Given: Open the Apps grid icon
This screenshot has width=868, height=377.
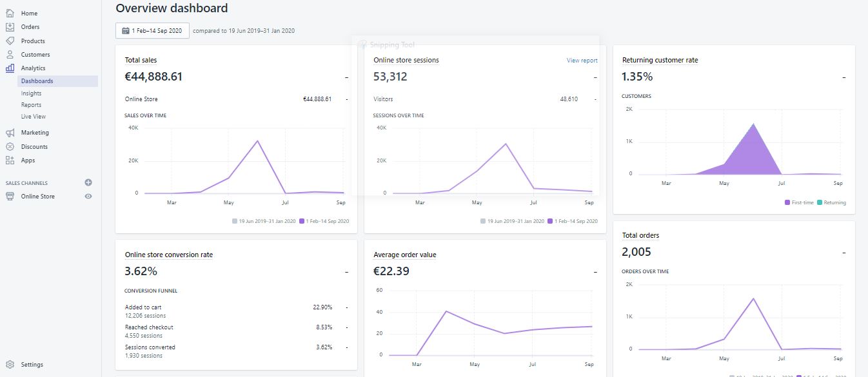Looking at the screenshot, I should click(10, 160).
